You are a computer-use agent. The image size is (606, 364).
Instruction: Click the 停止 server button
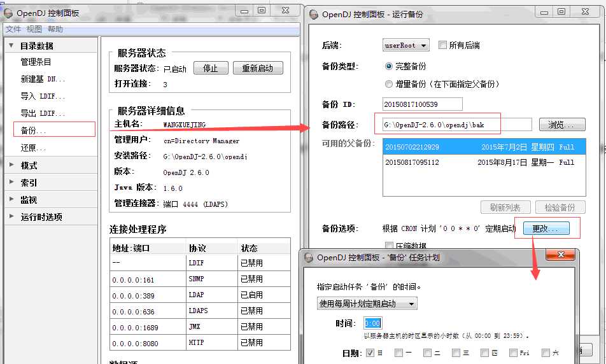click(x=211, y=68)
